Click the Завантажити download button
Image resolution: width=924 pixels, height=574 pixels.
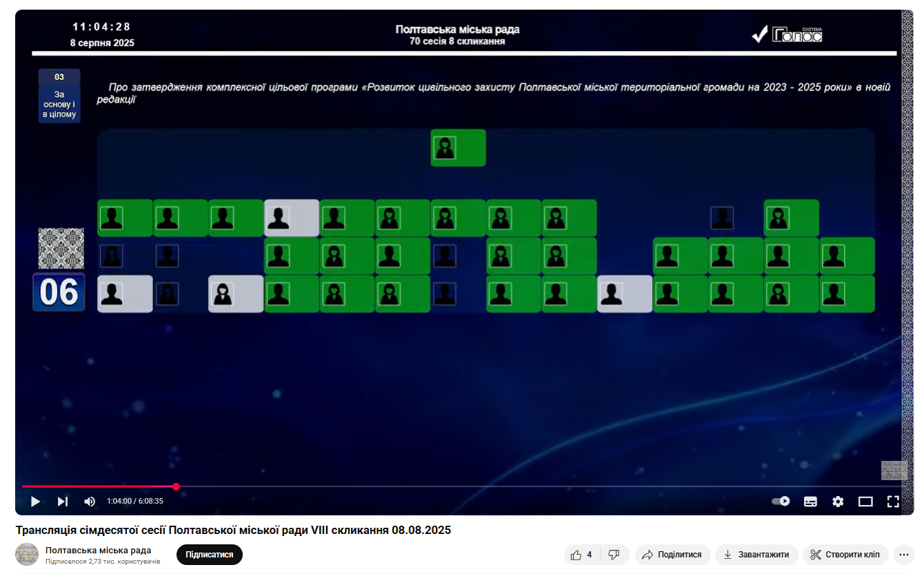point(756,555)
